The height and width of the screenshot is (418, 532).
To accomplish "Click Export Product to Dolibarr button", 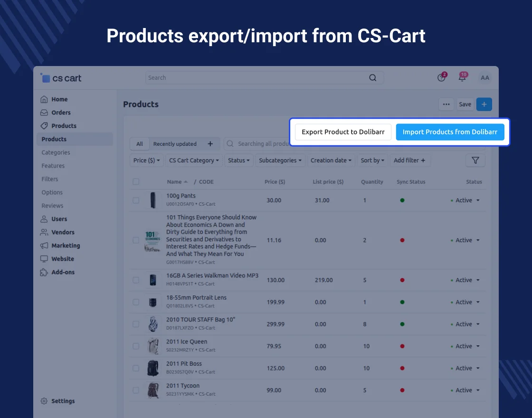I will [343, 132].
